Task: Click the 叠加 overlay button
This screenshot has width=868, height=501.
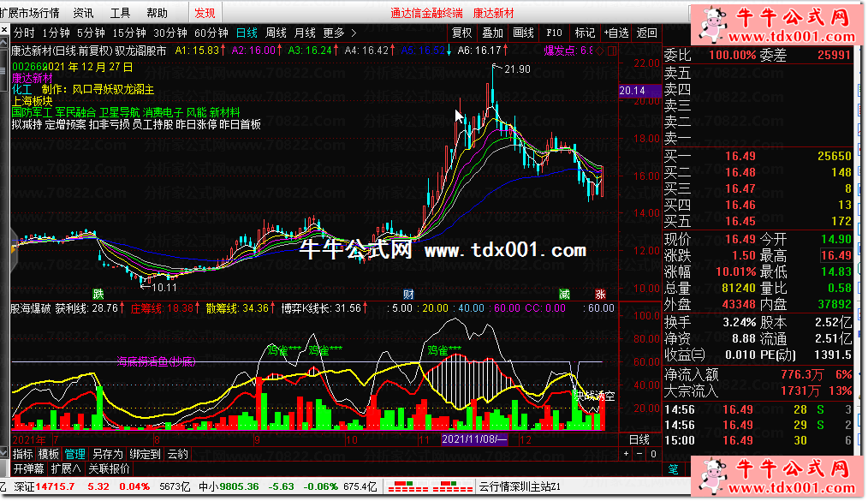Action: 492,33
